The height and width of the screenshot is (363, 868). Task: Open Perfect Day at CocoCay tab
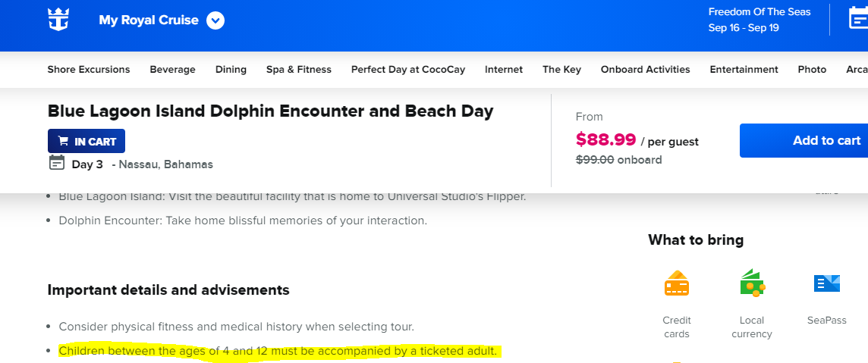408,70
